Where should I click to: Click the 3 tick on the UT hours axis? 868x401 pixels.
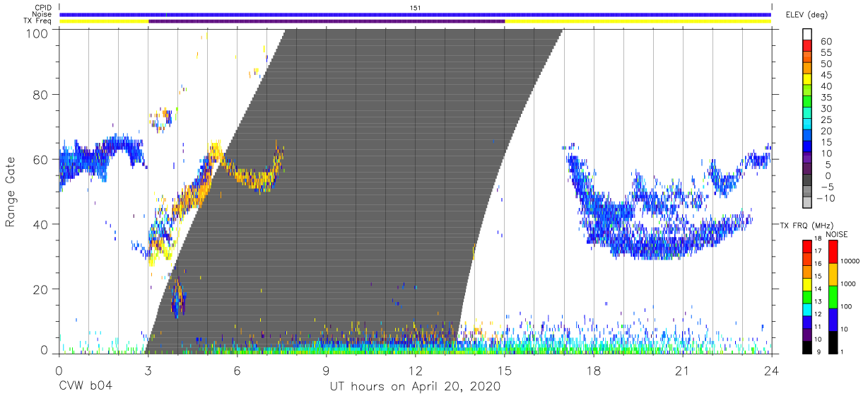pos(147,370)
